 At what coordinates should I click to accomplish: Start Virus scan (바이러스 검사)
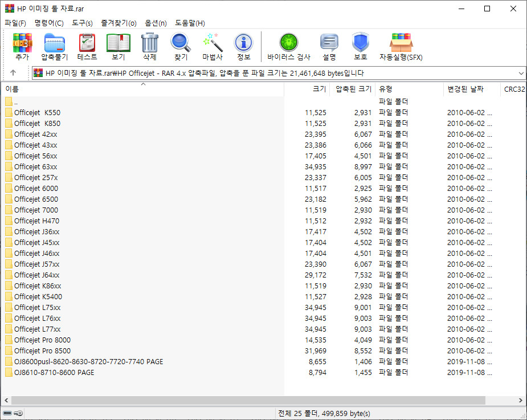click(x=289, y=46)
